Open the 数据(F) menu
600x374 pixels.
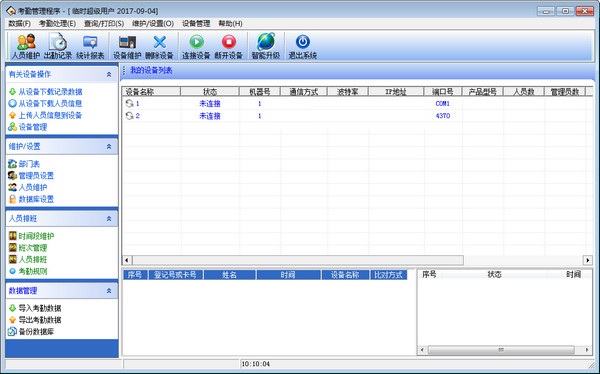point(19,24)
